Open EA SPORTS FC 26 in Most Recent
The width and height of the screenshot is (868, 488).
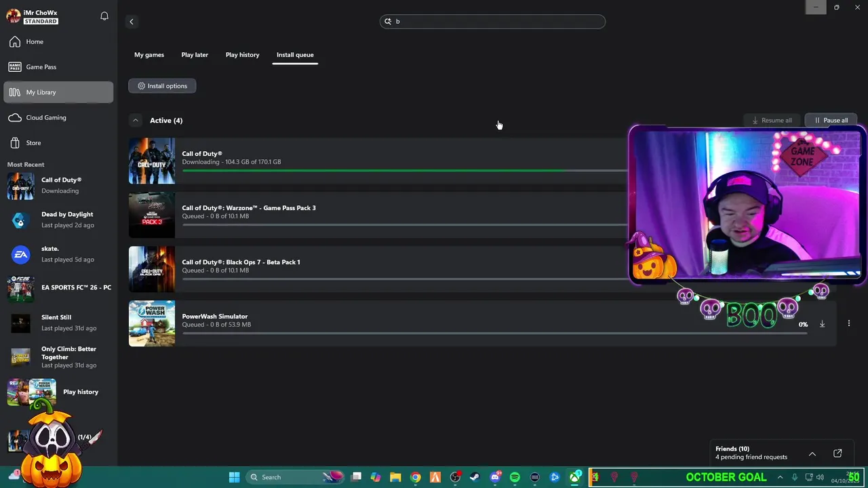click(x=58, y=288)
